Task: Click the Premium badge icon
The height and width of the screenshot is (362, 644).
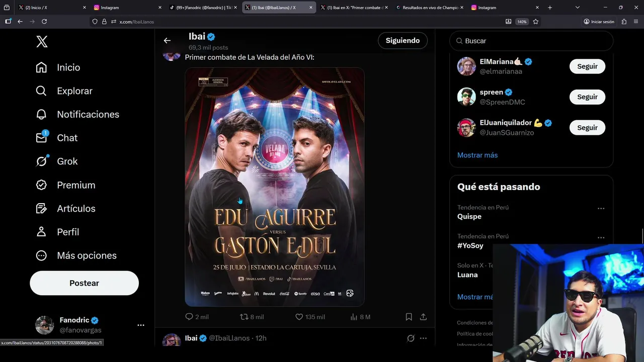Action: pos(41,185)
